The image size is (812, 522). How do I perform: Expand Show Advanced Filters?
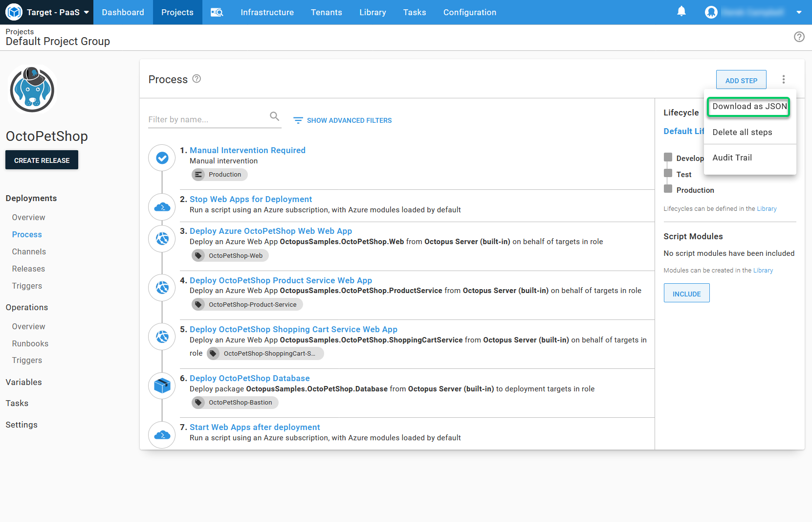[342, 120]
